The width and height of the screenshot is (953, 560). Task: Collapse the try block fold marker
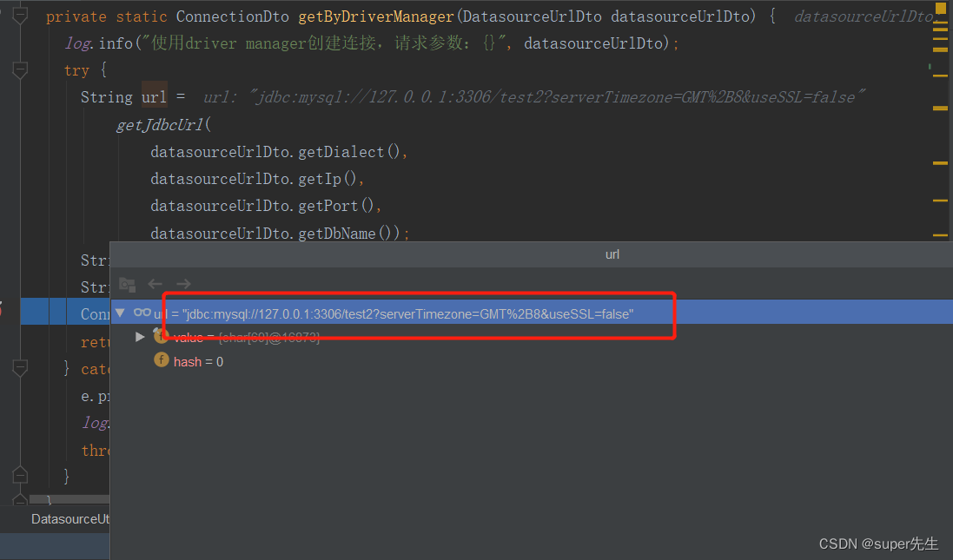click(x=20, y=70)
